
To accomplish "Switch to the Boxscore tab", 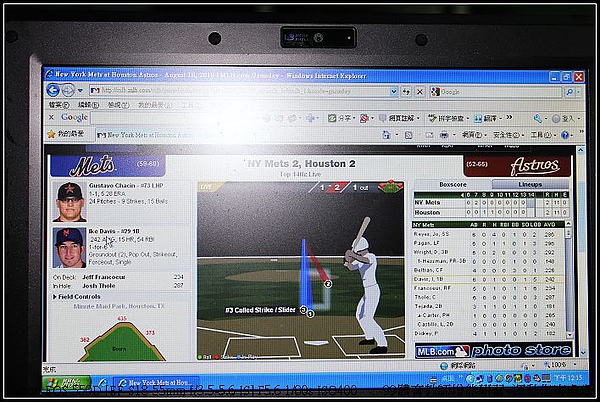I will pyautogui.click(x=453, y=184).
